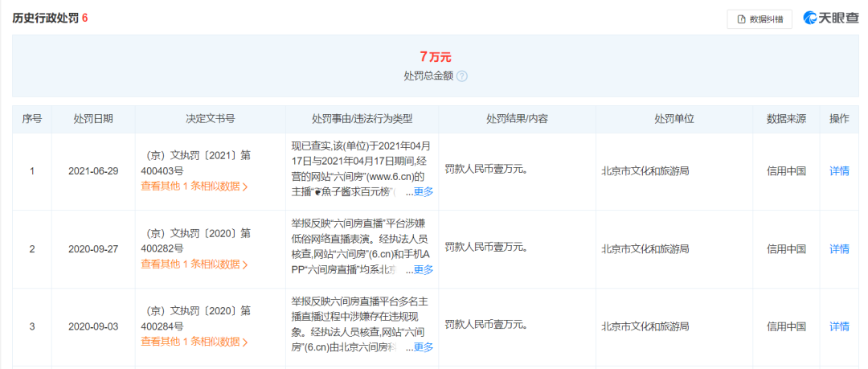Expand 更多 in the 400282号 penalty reason
This screenshot has width=868, height=369.
(424, 270)
